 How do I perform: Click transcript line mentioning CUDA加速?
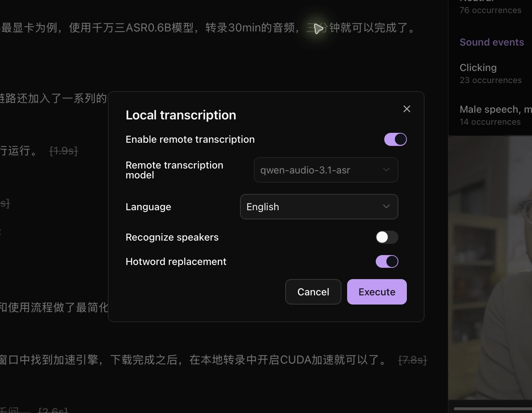coord(194,360)
